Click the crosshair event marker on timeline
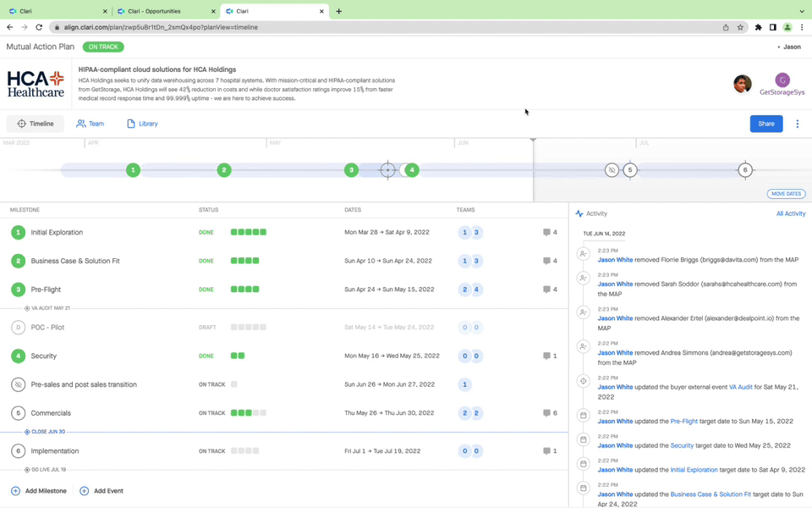This screenshot has width=812, height=508. (x=388, y=169)
